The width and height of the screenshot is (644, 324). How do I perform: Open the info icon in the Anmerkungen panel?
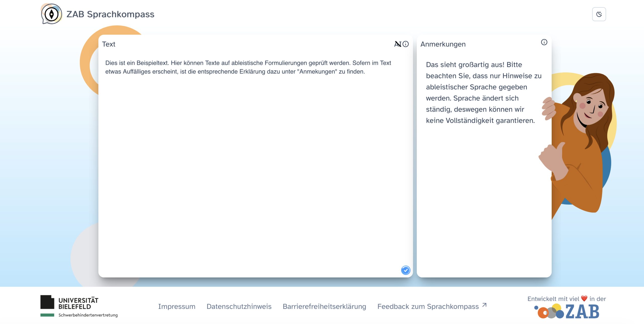point(544,42)
